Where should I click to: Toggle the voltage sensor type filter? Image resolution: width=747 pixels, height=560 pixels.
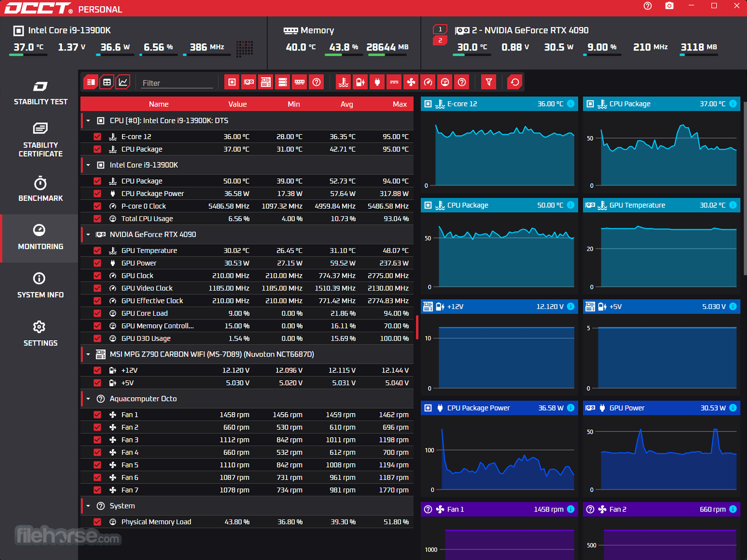(x=360, y=82)
